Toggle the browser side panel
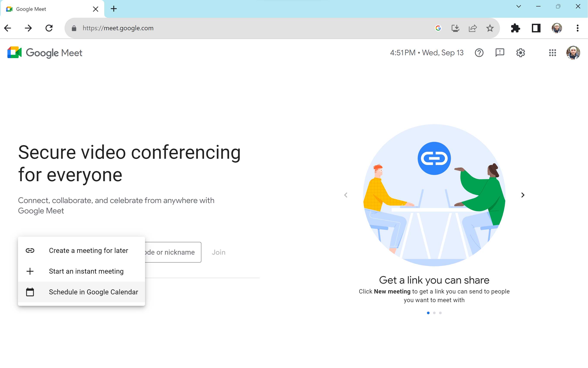 click(536, 28)
